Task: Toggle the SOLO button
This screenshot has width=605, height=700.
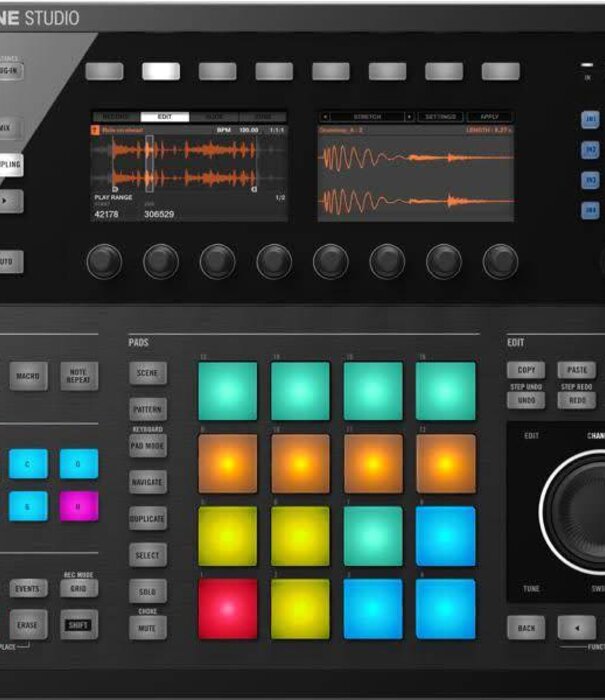Action: coord(148,592)
